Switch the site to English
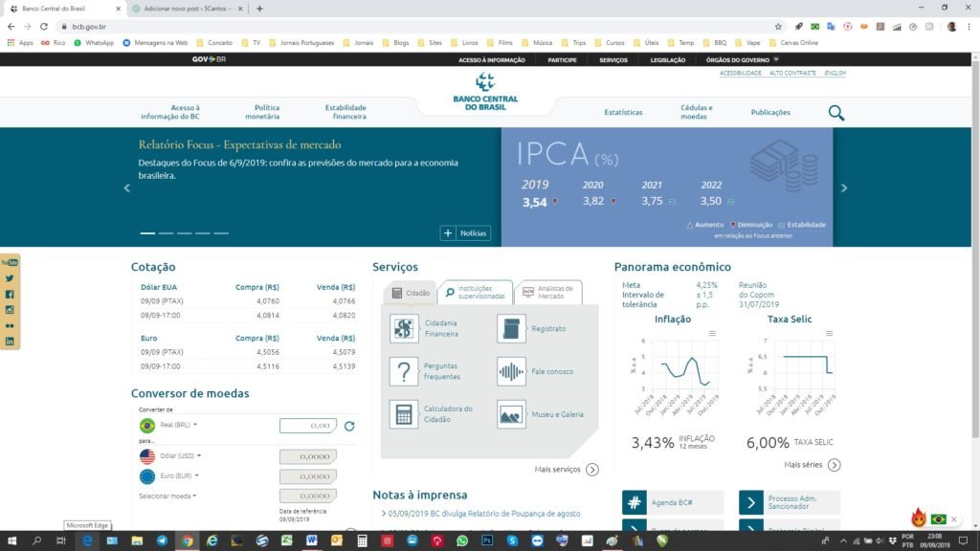The width and height of the screenshot is (980, 551). tap(835, 73)
